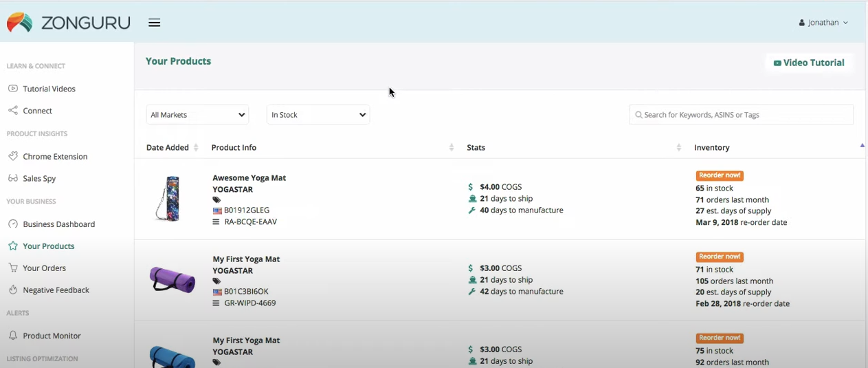Click the ASIN B01C3BI6OK
The width and height of the screenshot is (868, 368).
pyautogui.click(x=246, y=292)
